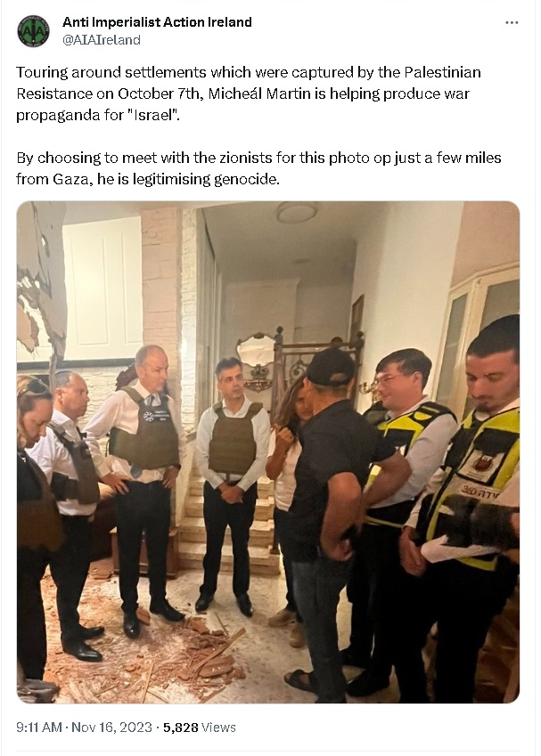Open the 5,828 Views count
The width and height of the screenshot is (541, 756).
(200, 728)
